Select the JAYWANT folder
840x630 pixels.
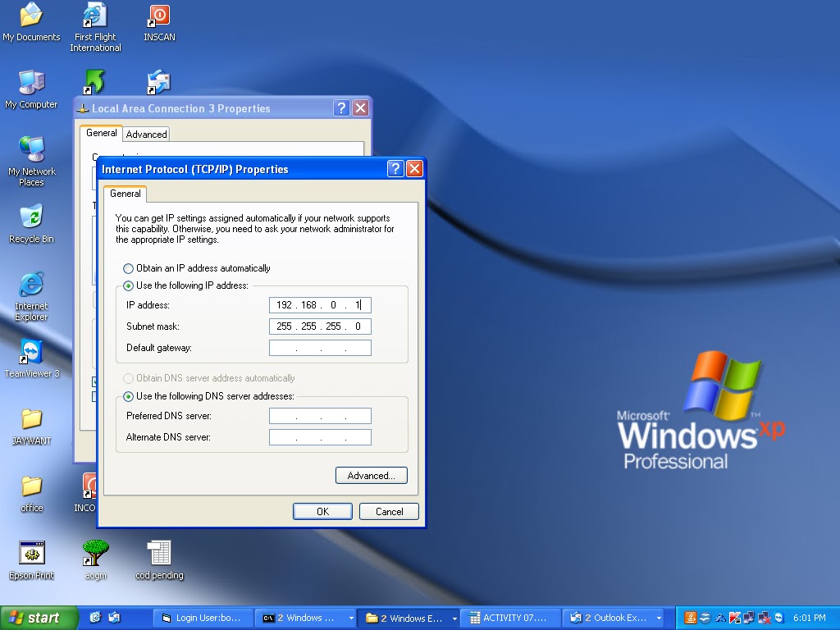pyautogui.click(x=31, y=427)
